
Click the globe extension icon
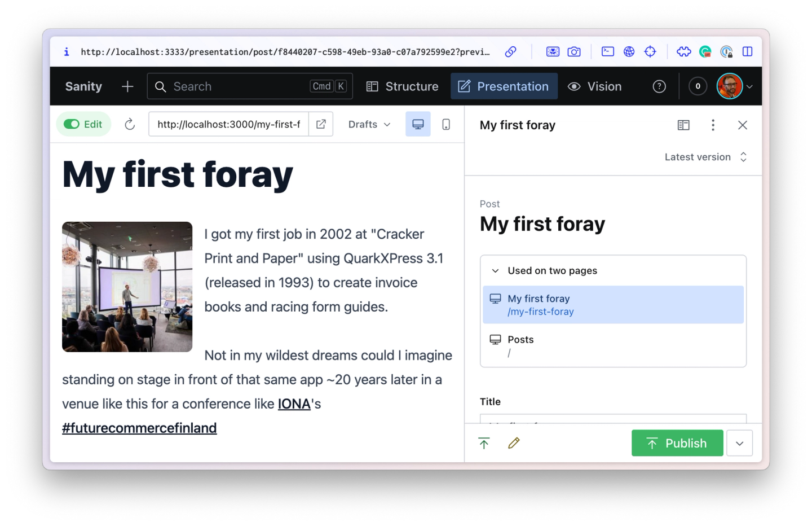(x=629, y=52)
